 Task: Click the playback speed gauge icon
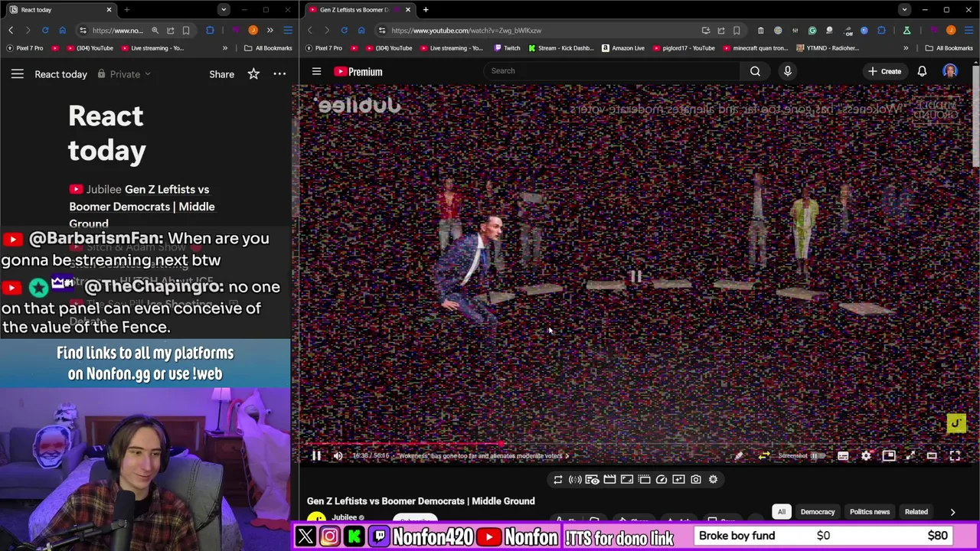click(661, 480)
